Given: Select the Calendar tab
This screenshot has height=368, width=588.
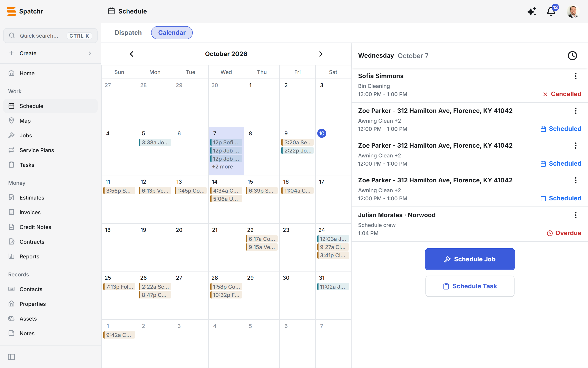Looking at the screenshot, I should (172, 33).
